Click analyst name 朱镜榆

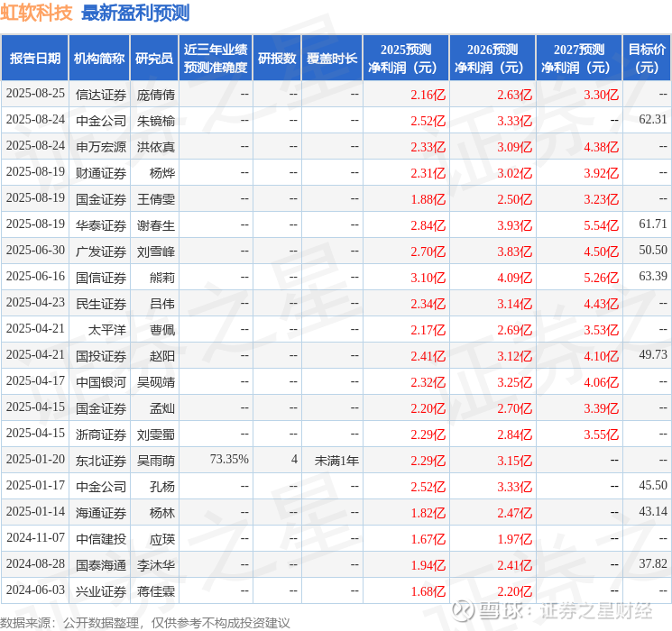156,121
